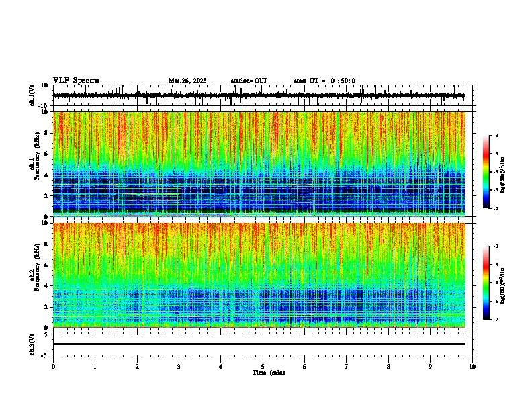
Task: Click the ch.3 flat black trace line
Action: coord(259,344)
